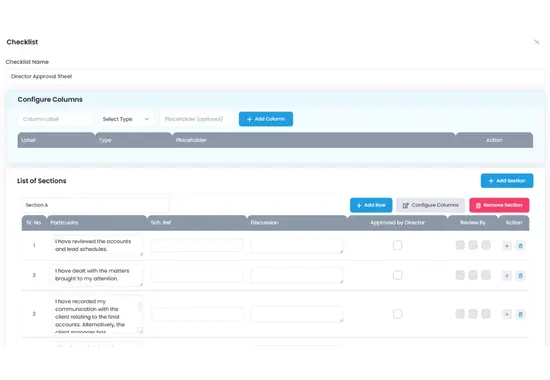Click plus icon in row 3 Action
This screenshot has width=550, height=380.
pos(507,314)
